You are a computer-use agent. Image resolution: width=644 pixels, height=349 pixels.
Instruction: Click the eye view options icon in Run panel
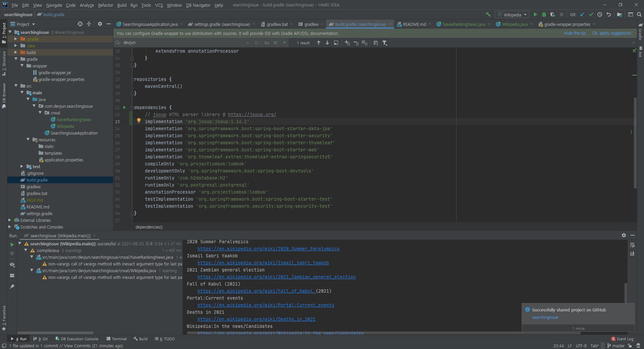tap(12, 264)
